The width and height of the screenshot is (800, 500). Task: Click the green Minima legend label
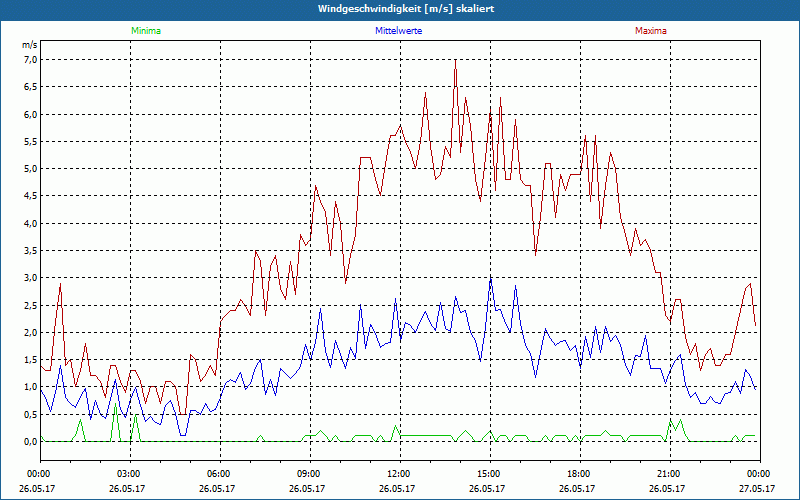[146, 31]
